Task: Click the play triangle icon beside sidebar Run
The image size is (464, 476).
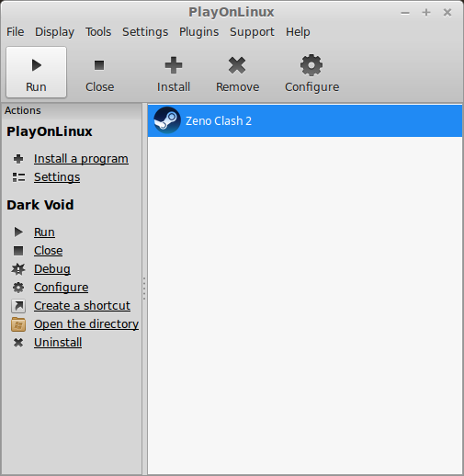Action: [18, 232]
